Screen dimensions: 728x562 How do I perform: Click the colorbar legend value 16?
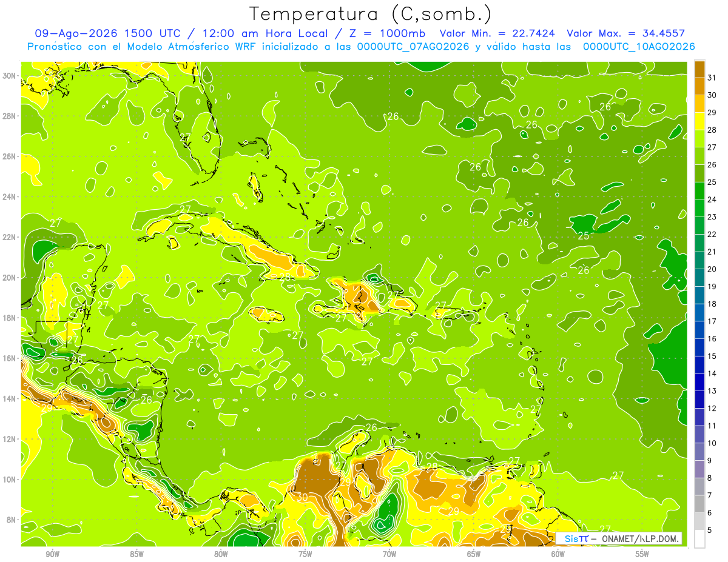pos(712,339)
